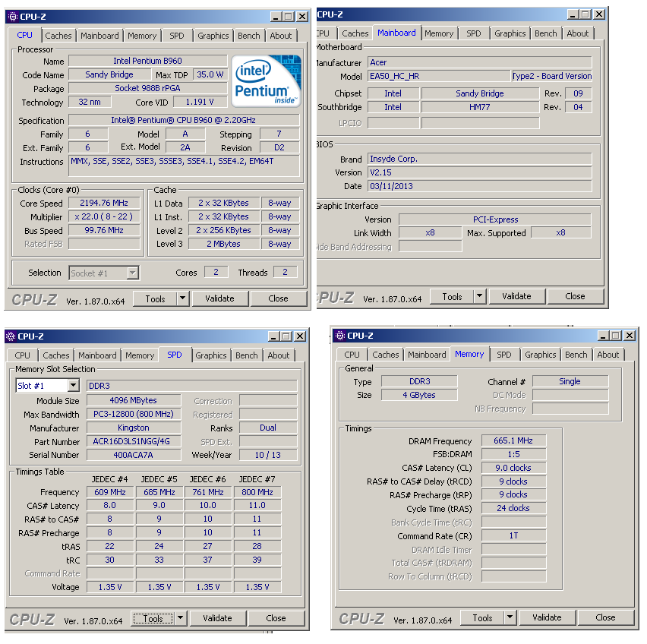This screenshot has width=647, height=644.
Task: Open the Tools dropdown arrow in the Mainboard window
Action: 479,296
